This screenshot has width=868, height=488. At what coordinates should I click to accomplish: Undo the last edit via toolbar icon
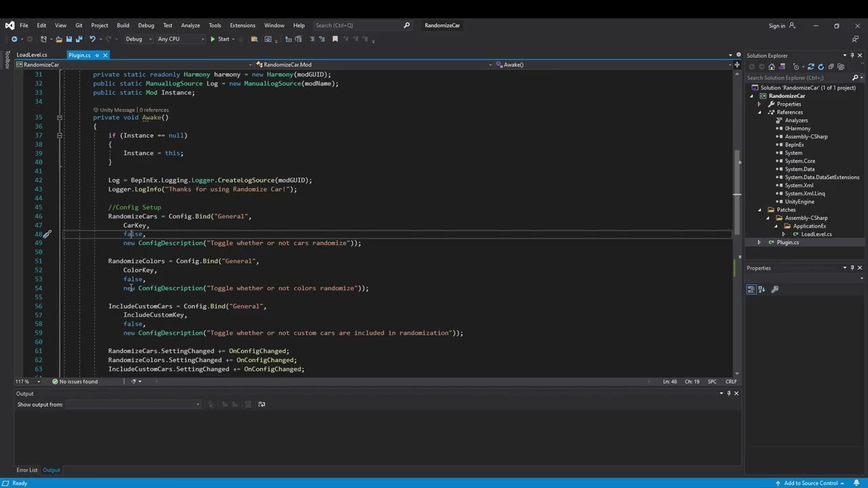coord(92,39)
